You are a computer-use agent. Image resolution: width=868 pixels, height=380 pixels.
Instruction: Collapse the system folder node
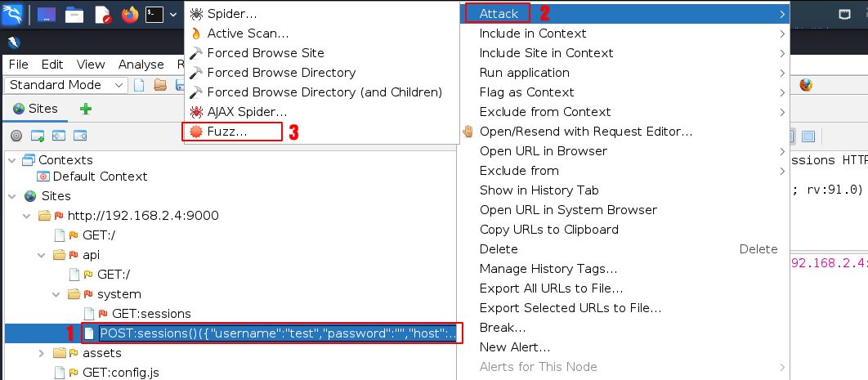point(56,294)
